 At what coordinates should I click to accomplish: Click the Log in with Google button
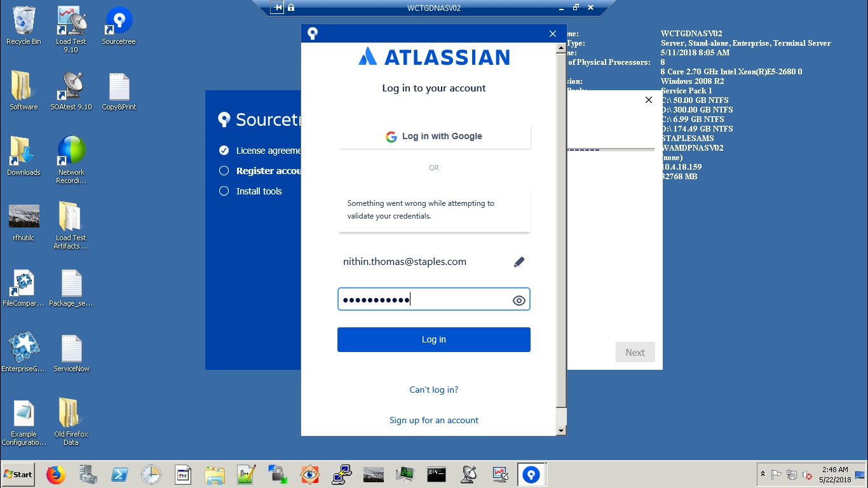(x=433, y=136)
